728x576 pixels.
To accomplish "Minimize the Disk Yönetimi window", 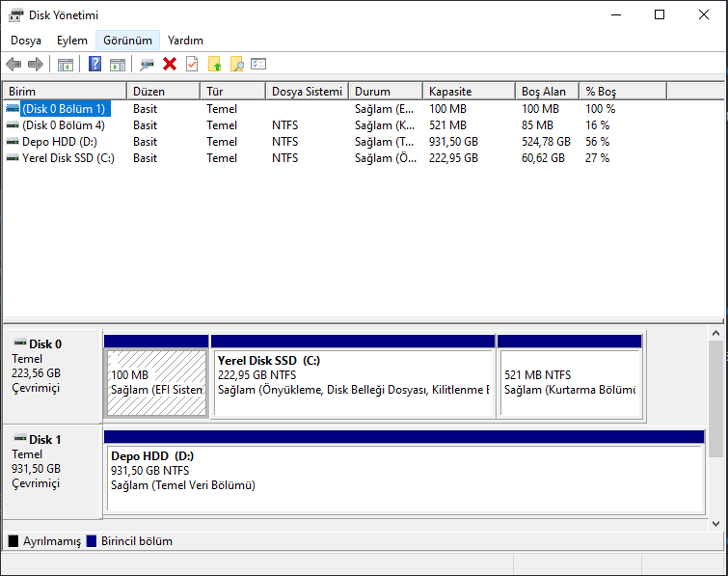I will (616, 14).
